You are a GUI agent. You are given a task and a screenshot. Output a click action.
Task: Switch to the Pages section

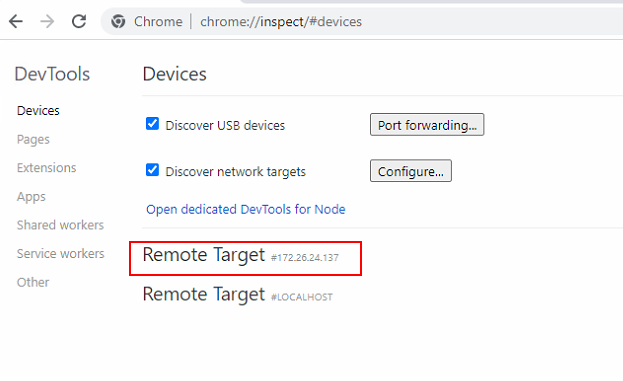[x=33, y=139]
